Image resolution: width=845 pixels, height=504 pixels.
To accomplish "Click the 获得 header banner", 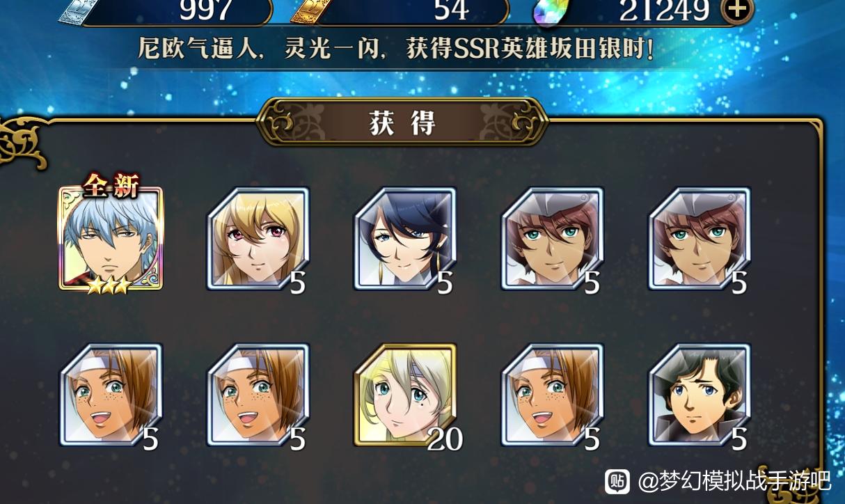I will [x=402, y=123].
